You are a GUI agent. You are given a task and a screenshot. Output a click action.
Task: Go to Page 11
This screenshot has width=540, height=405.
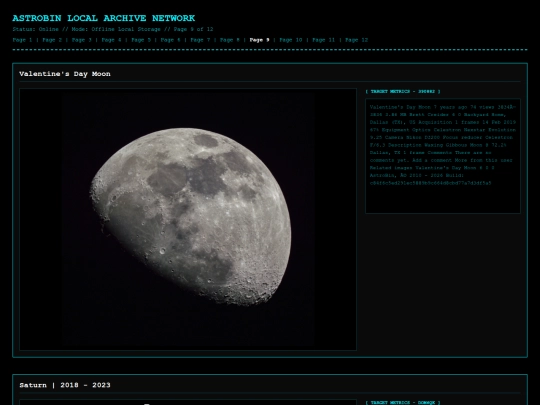324,40
